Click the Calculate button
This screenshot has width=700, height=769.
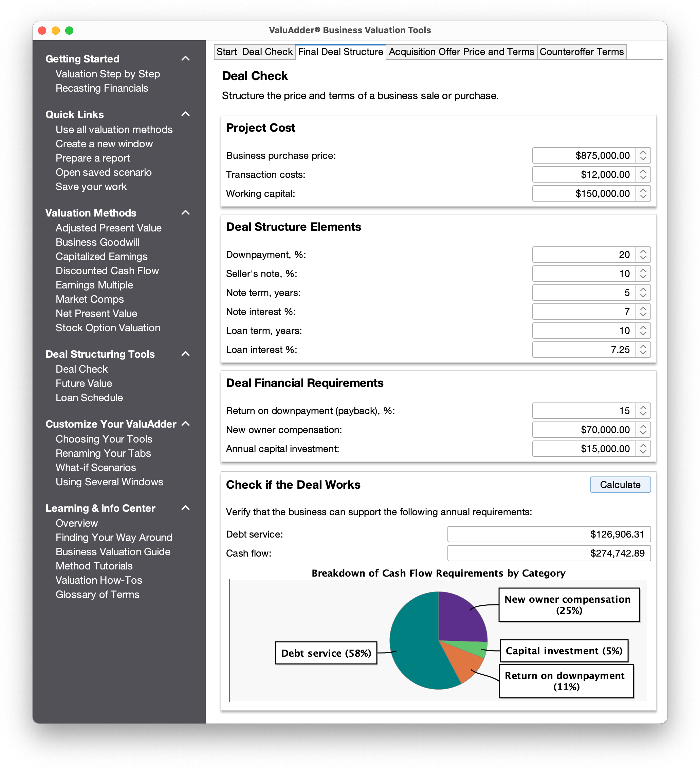(x=620, y=484)
